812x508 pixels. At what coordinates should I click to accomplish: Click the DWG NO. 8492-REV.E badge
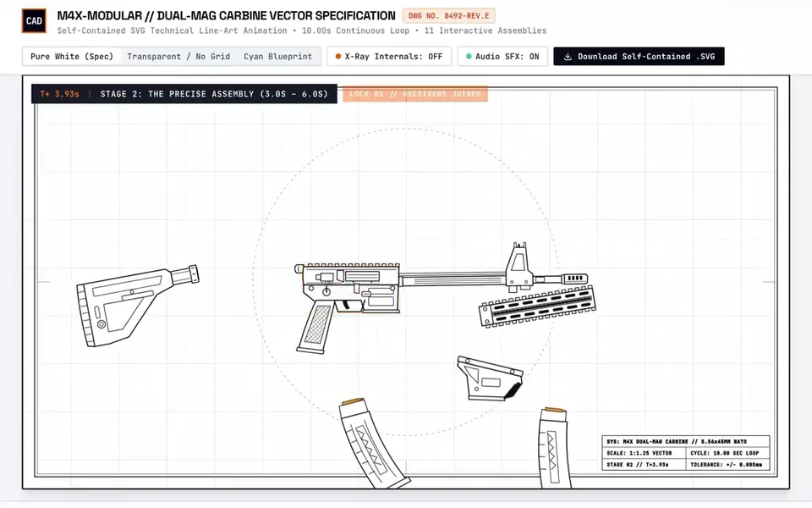(x=448, y=16)
